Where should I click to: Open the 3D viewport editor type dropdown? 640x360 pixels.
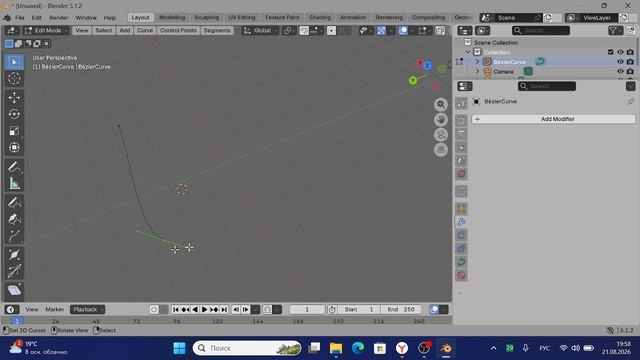tap(11, 31)
